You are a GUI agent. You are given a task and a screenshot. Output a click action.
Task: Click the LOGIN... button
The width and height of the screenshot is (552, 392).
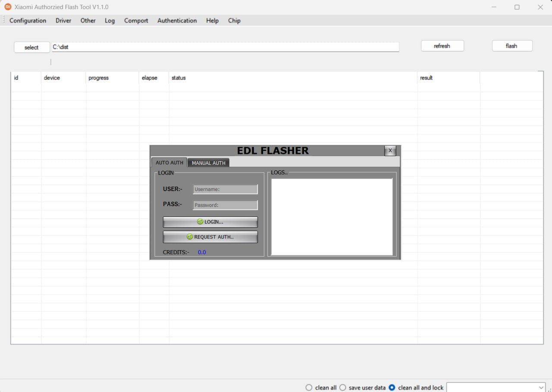tap(210, 222)
